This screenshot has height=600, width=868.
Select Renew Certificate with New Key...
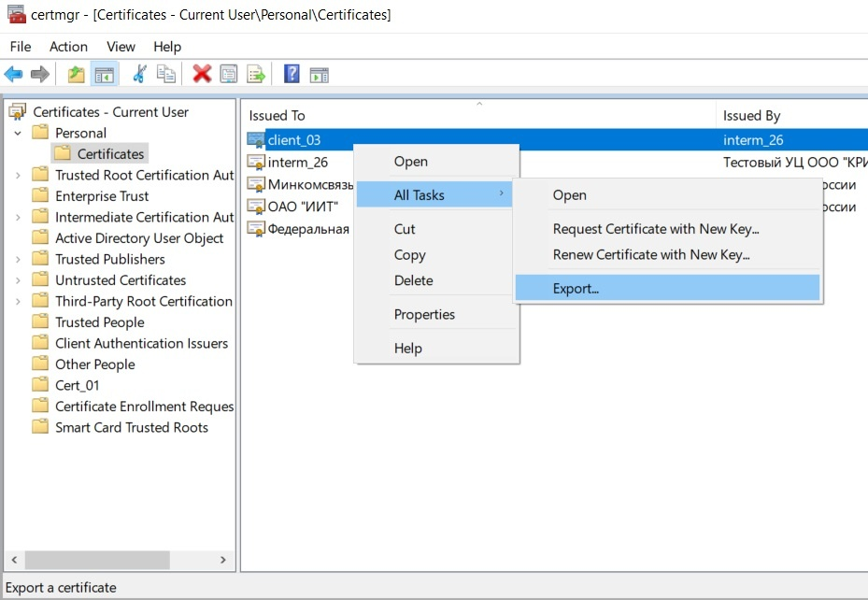(x=651, y=254)
